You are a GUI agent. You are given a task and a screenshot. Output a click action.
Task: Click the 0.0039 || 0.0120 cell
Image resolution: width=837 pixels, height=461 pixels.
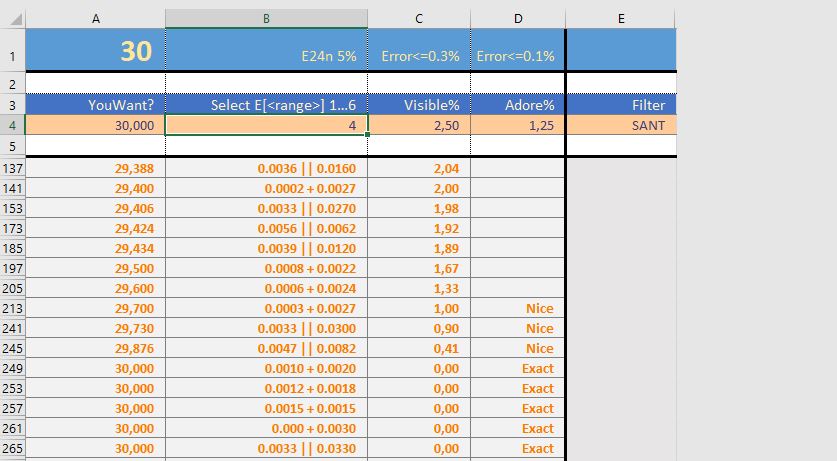coord(266,248)
